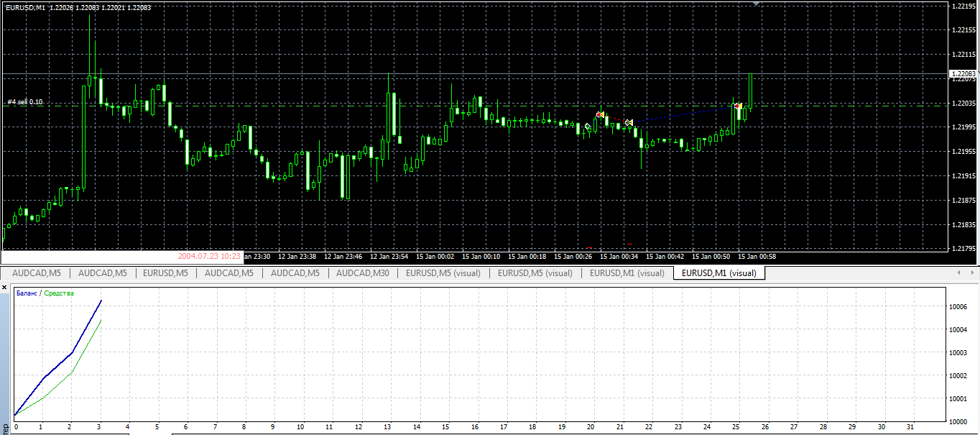980x435 pixels.
Task: Select the red sell arrow near 15 Jan 00:58
Action: (738, 106)
